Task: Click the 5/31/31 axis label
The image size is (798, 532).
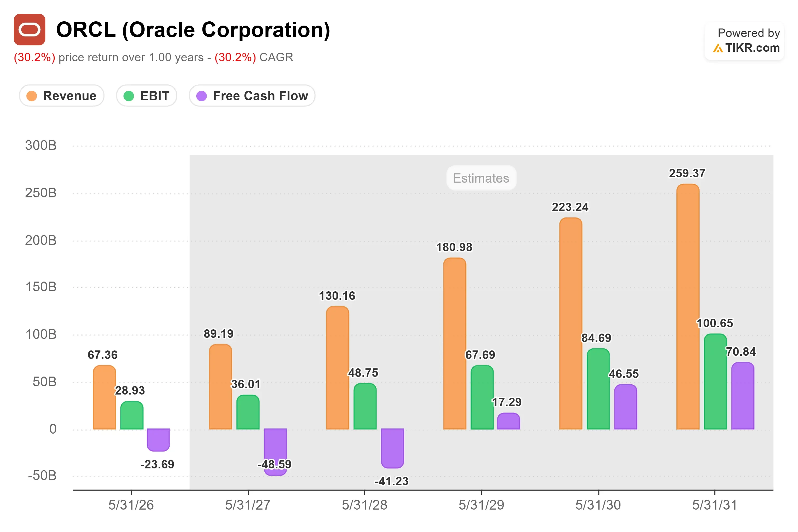Action: 715,505
